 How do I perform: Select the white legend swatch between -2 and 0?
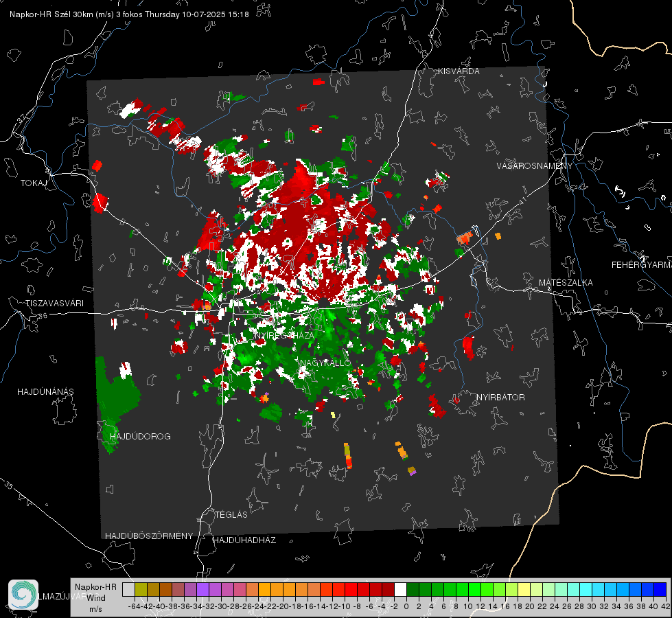[x=400, y=589]
